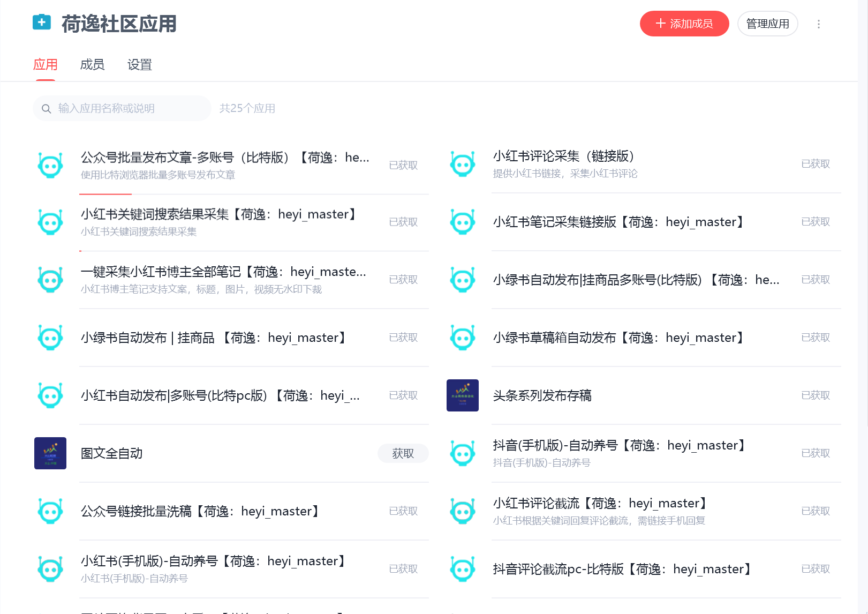Open 小绿书草稿箱自动发布 app
The width and height of the screenshot is (868, 614).
(618, 338)
